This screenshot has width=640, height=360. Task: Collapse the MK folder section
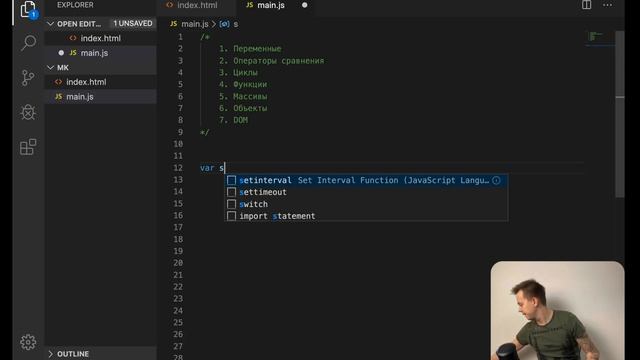coord(51,67)
